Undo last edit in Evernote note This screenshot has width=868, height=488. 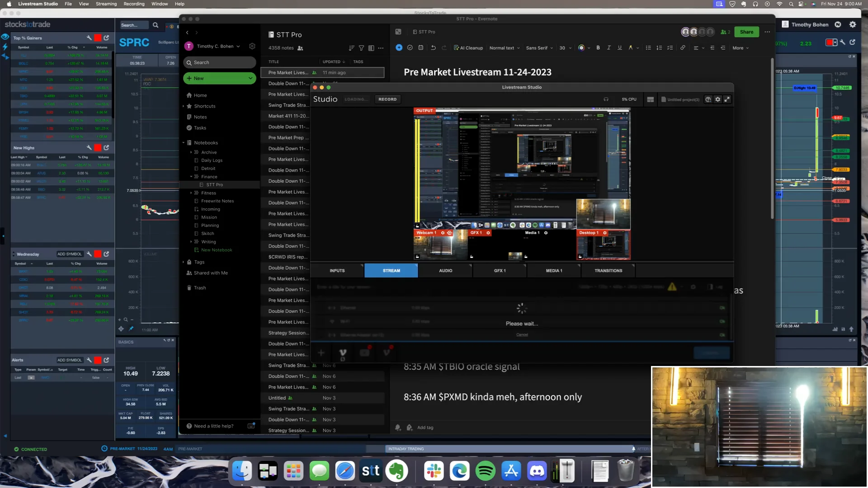(433, 47)
